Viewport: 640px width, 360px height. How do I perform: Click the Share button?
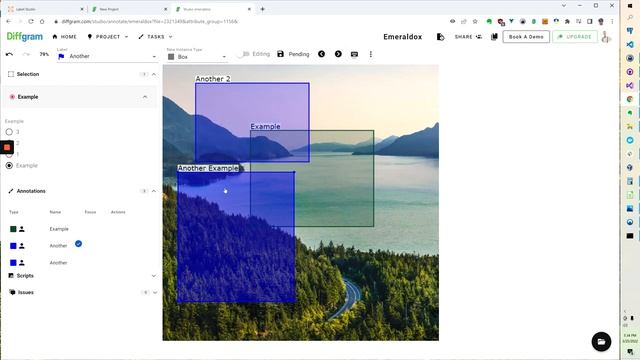click(x=468, y=37)
